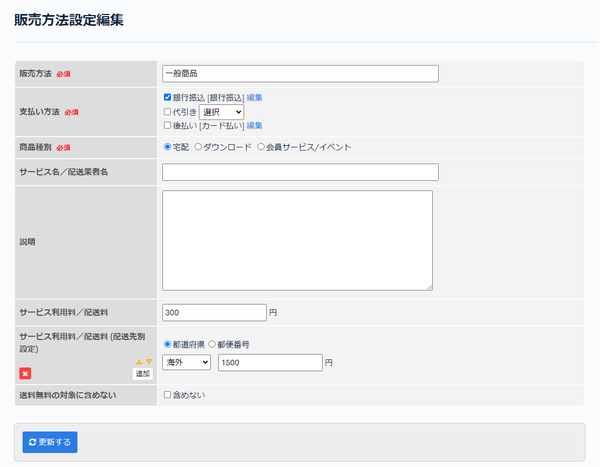Click the 支払い方法 row label

click(39, 112)
